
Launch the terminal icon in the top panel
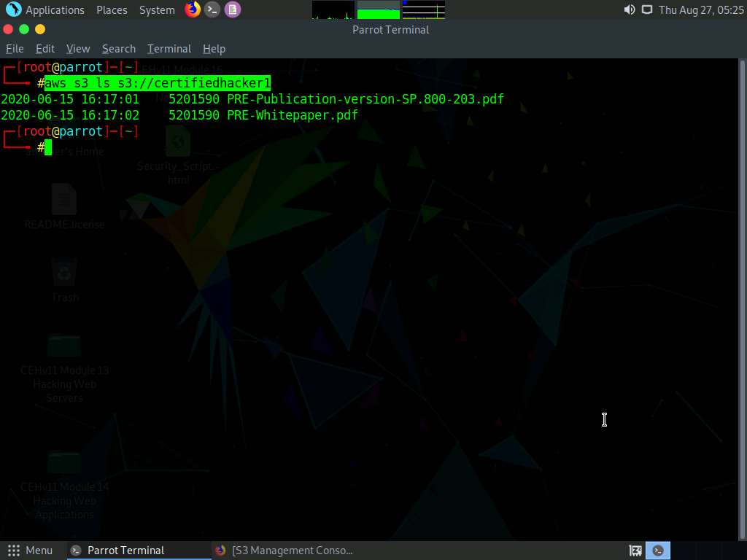212,9
